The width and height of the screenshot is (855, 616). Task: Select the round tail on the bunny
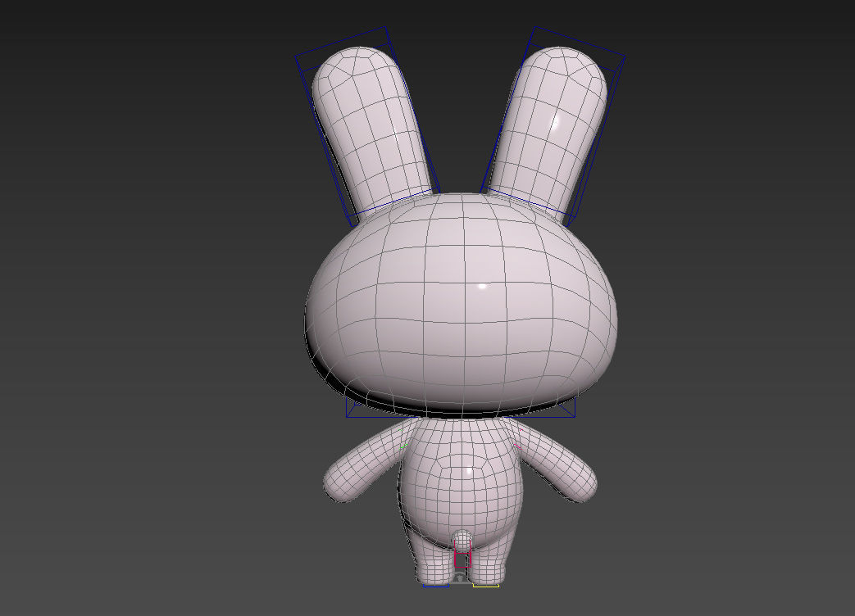(462, 541)
